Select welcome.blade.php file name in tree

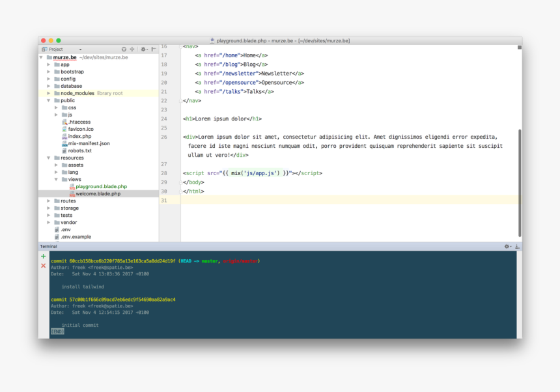click(x=98, y=194)
